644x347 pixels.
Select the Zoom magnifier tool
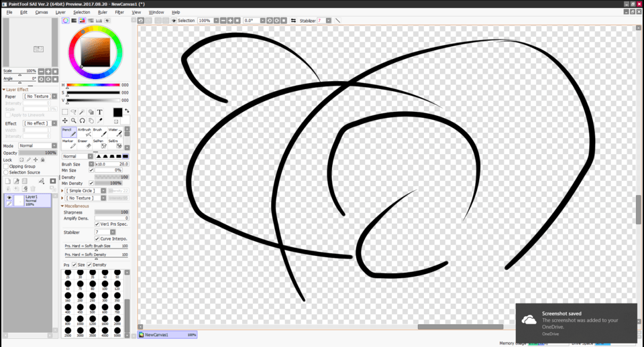point(74,121)
